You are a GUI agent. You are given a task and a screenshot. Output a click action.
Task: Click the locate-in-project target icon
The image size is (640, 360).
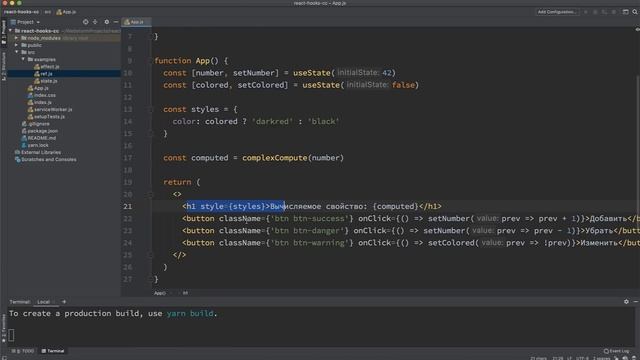85,22
